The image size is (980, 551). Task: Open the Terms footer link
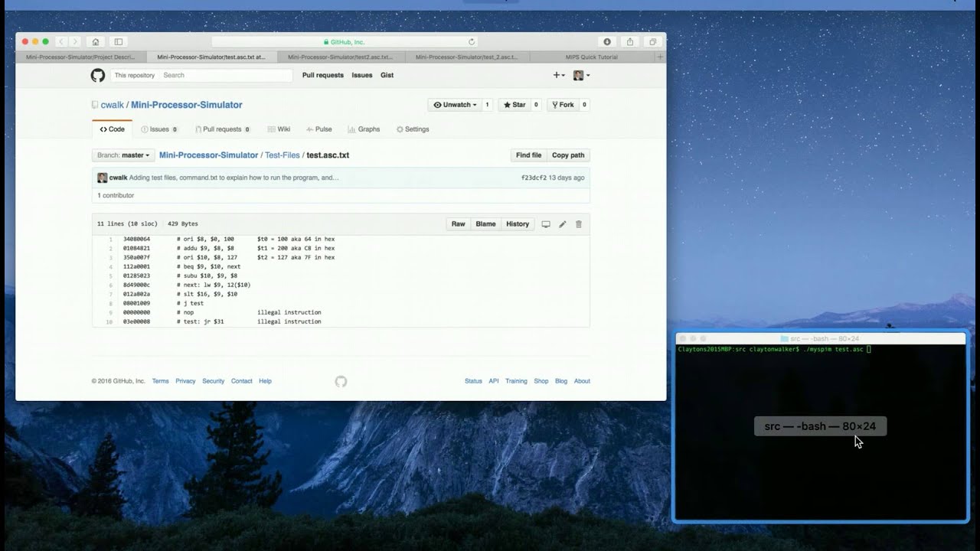pos(160,381)
